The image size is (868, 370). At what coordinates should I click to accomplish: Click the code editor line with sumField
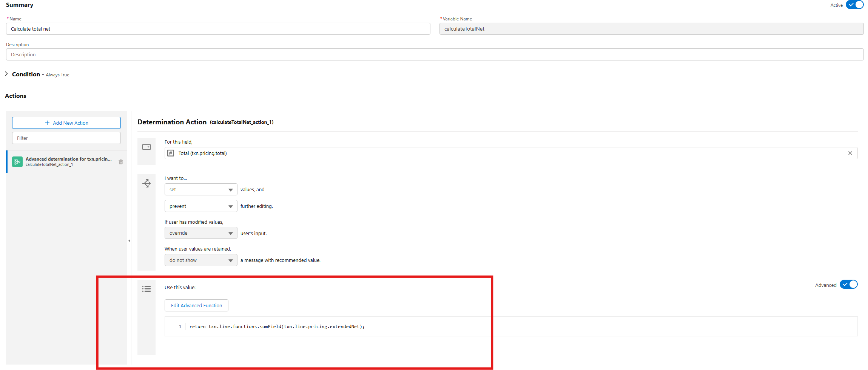pyautogui.click(x=277, y=327)
